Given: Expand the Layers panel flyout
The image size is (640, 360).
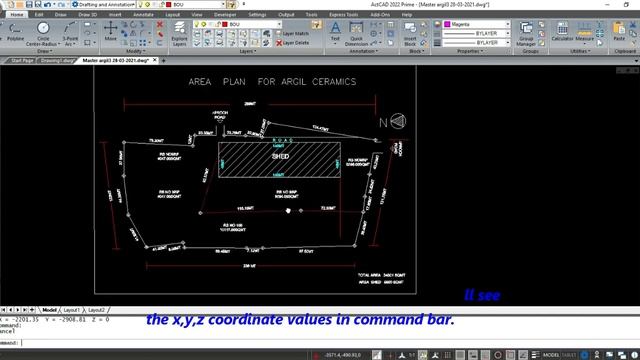Looking at the screenshot, I should [x=247, y=51].
